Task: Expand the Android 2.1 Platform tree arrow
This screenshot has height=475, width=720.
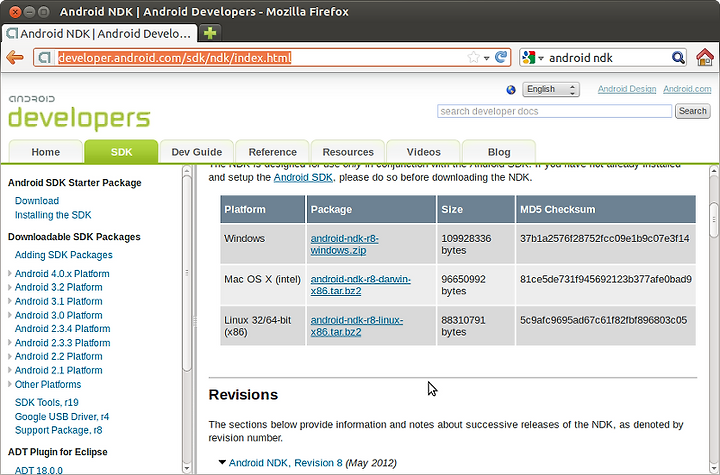Action: 10,370
